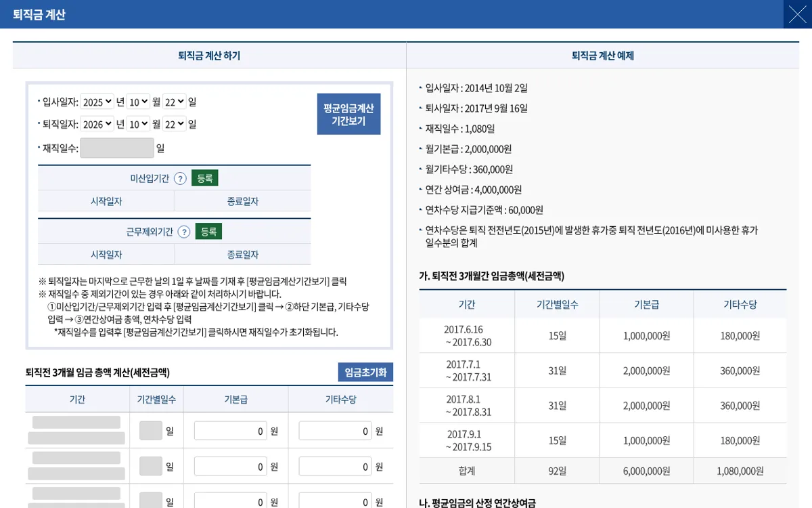Open the 입사일자 day dropdown

[x=175, y=102]
